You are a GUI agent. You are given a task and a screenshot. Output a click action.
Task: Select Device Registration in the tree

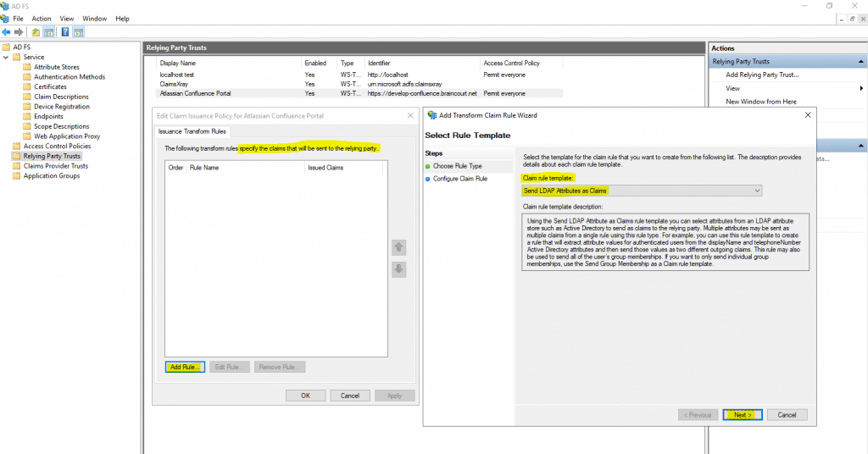coord(61,107)
